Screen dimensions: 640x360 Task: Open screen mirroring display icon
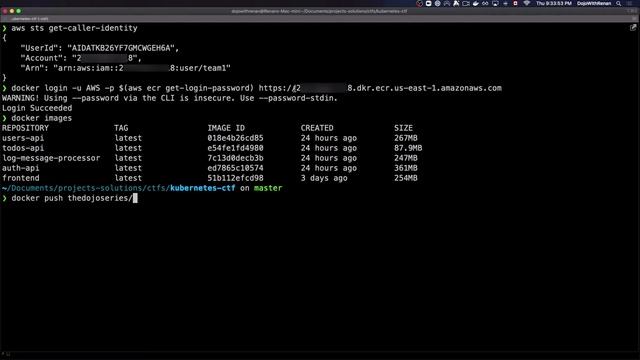click(495, 3)
